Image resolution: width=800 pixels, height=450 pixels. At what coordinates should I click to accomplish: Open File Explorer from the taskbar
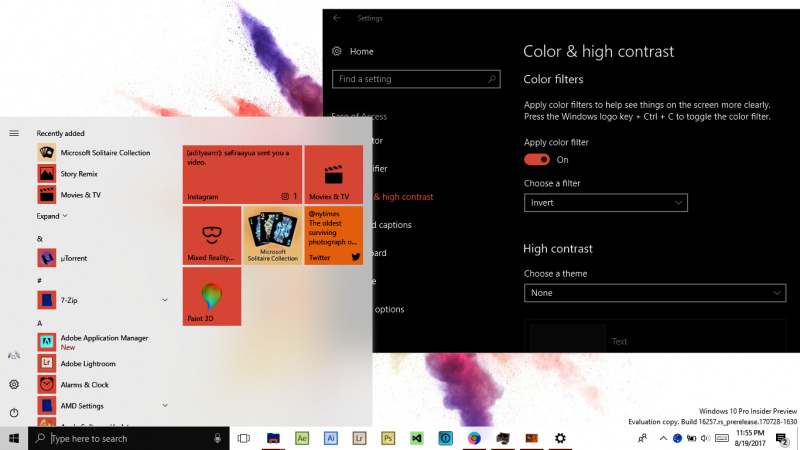point(273,438)
